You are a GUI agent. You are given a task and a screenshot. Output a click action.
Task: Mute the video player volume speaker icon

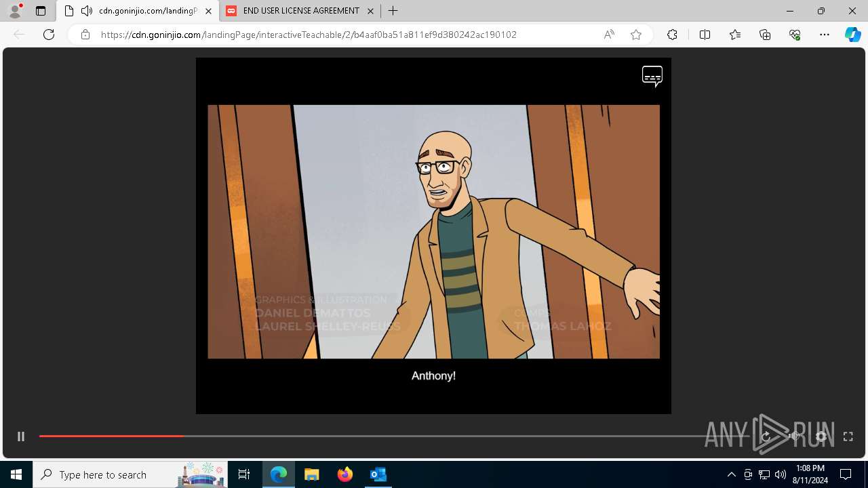point(793,436)
